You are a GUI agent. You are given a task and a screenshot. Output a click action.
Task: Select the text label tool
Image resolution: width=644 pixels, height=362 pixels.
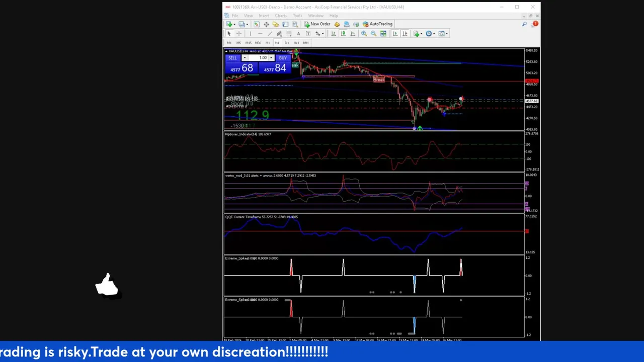(308, 34)
